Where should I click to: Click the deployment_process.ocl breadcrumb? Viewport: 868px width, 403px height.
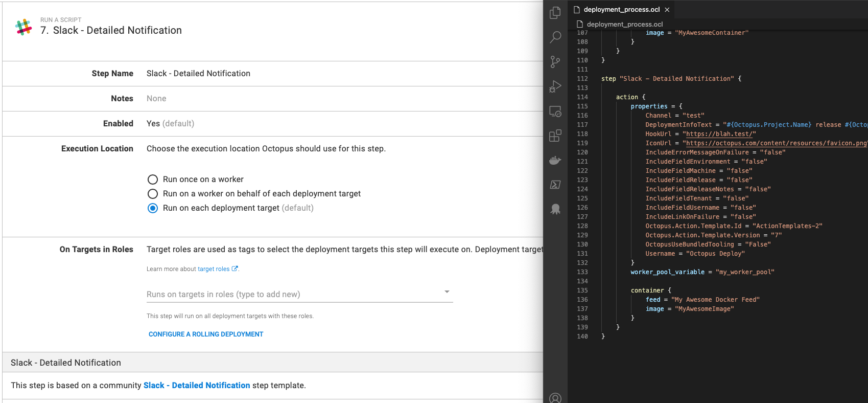tap(625, 24)
